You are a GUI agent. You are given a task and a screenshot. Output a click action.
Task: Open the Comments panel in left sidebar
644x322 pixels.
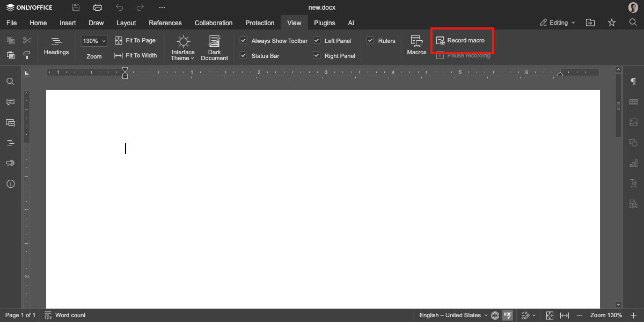tap(10, 102)
